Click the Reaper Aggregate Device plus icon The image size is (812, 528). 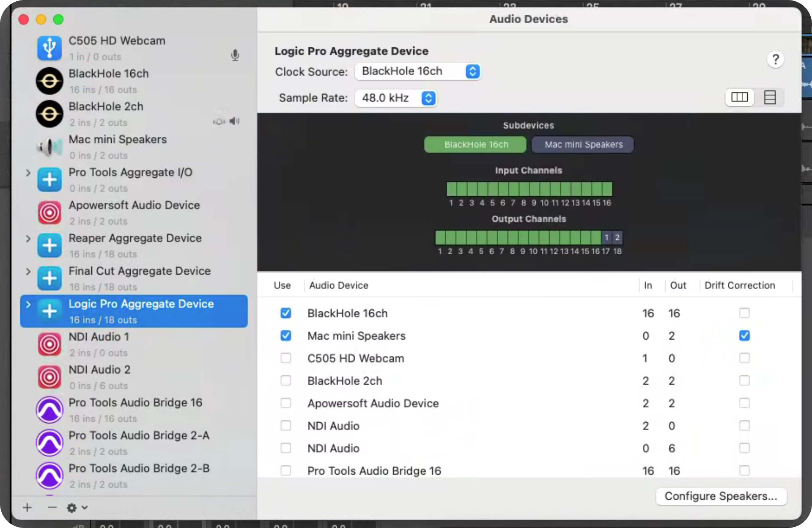(x=49, y=245)
